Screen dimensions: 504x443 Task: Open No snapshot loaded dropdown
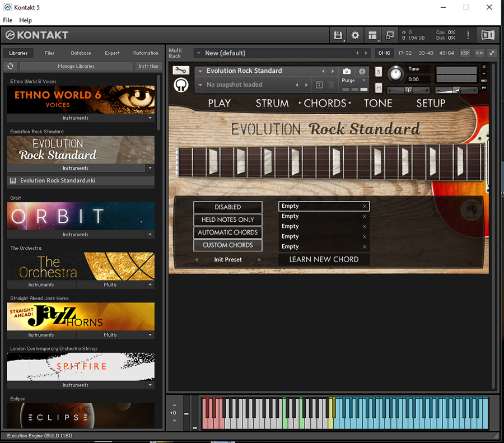coord(200,85)
